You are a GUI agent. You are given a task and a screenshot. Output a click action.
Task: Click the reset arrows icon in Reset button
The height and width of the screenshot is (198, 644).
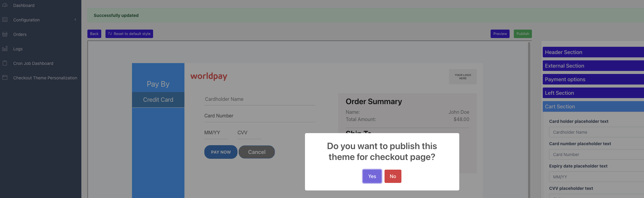coord(110,34)
